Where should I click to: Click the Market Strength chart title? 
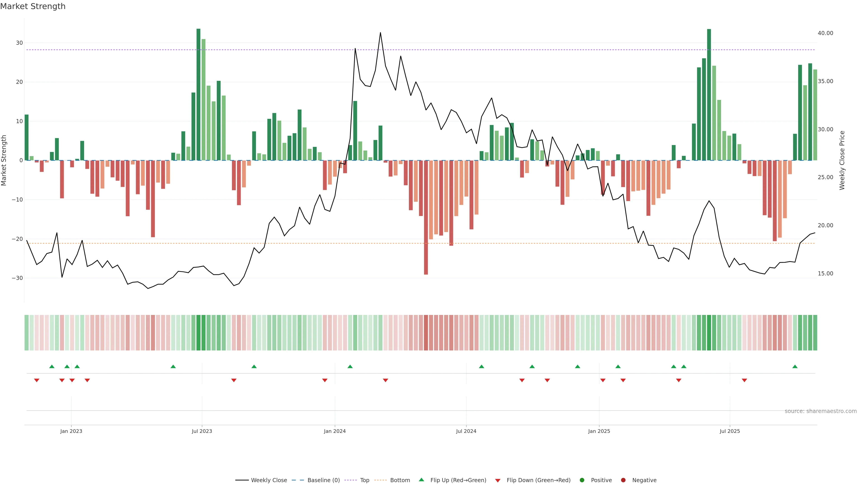pyautogui.click(x=33, y=6)
